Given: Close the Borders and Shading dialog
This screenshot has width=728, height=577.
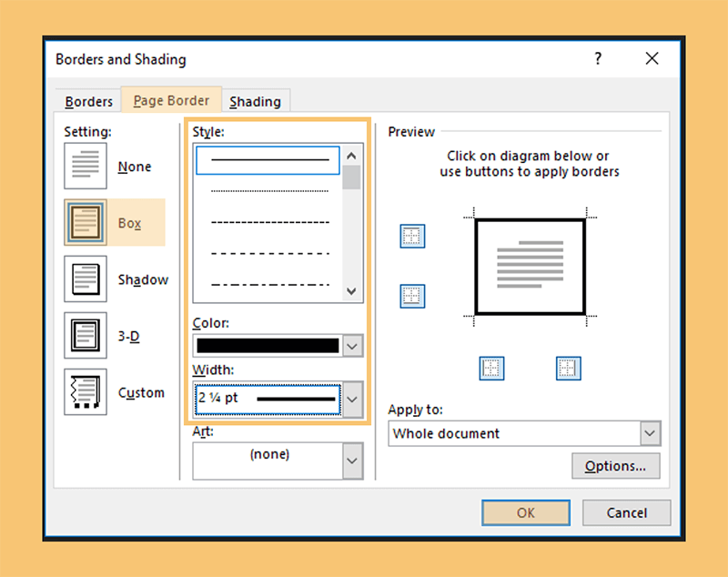Looking at the screenshot, I should point(652,58).
